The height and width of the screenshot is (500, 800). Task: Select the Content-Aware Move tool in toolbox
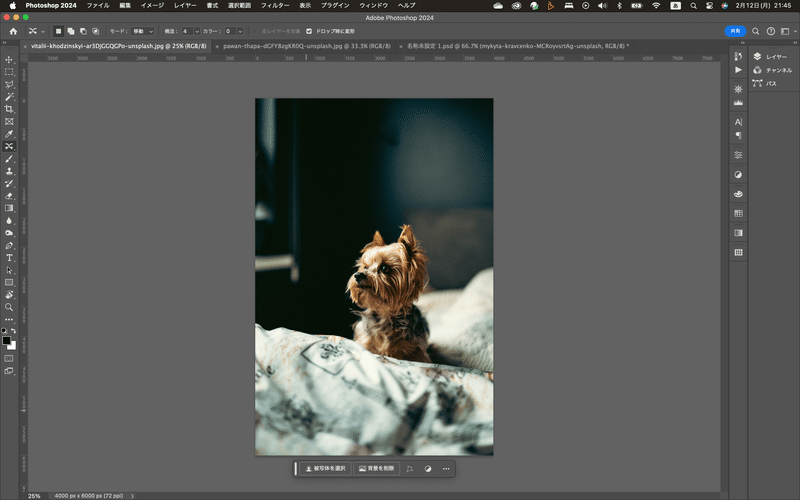(9, 146)
